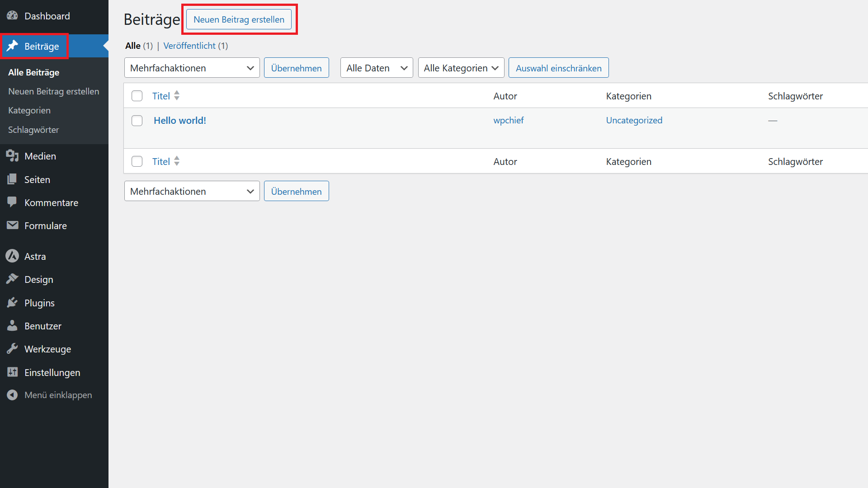Click the Medien media icon
Screen dimensions: 868x488
[x=12, y=156]
